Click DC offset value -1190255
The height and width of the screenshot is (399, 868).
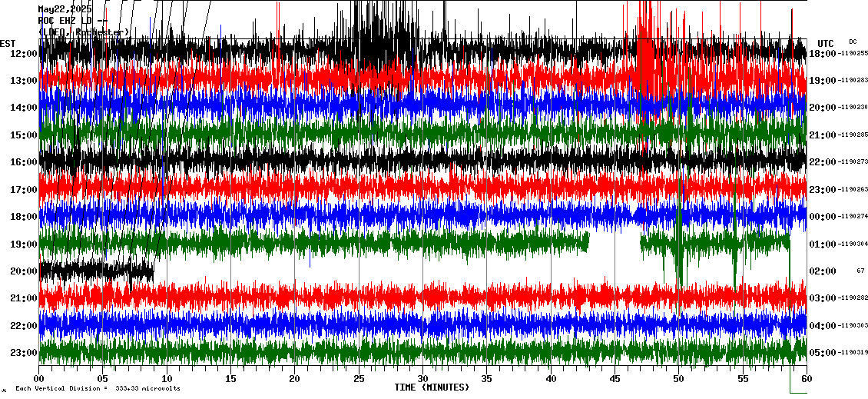click(852, 53)
